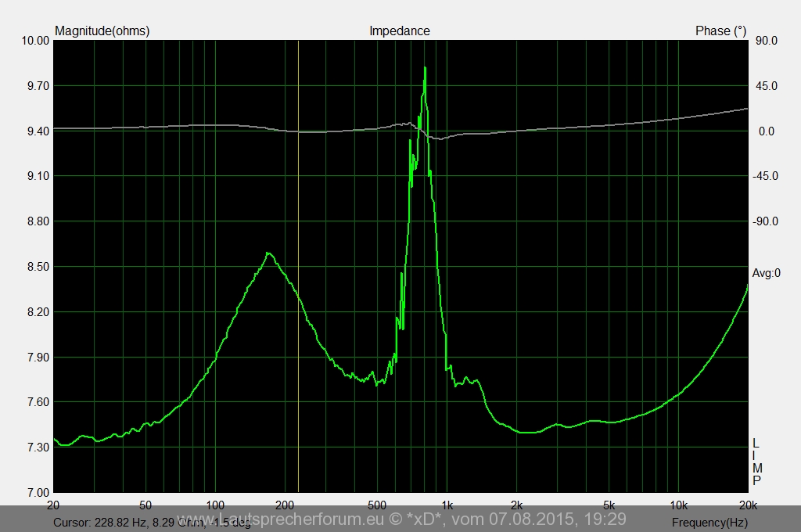Click the vertical LIMP label
The width and height of the screenshot is (801, 532).
click(756, 462)
